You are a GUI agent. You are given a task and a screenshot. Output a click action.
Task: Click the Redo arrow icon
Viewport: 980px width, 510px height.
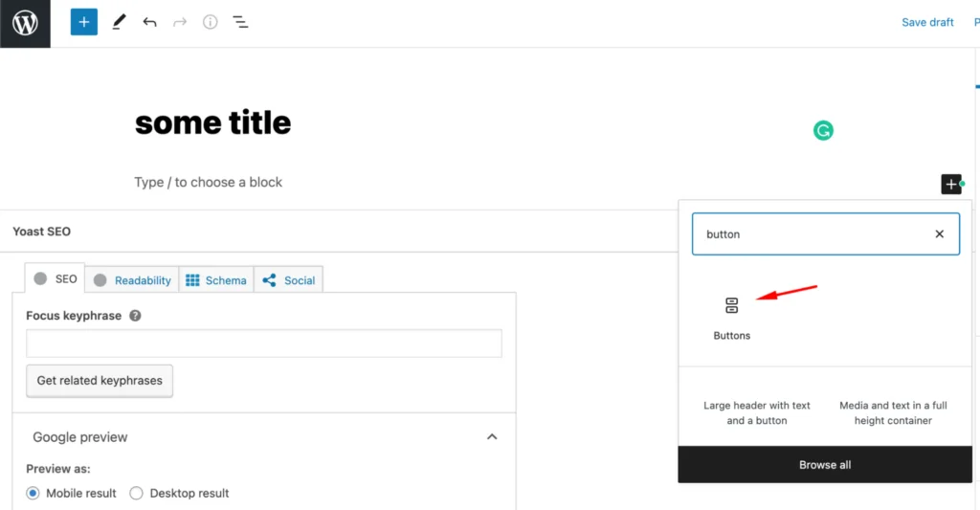[180, 22]
